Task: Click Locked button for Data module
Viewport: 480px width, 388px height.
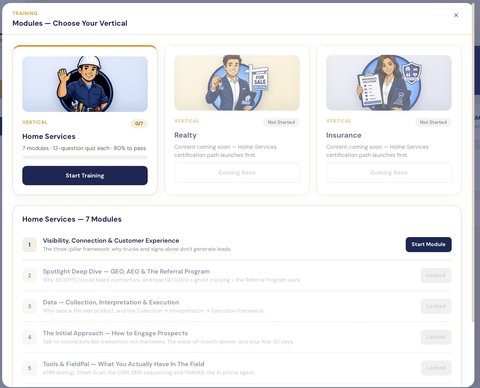Action: (436, 306)
